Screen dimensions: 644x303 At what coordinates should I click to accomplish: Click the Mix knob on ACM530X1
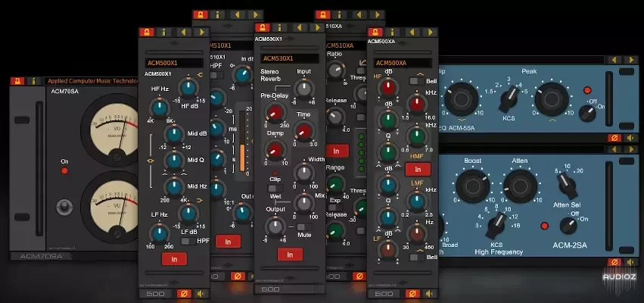pos(304,204)
